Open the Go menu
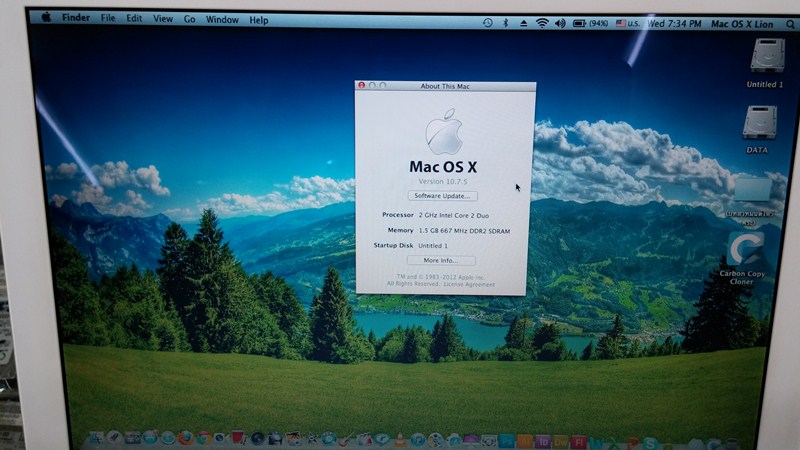800x450 pixels. tap(189, 19)
